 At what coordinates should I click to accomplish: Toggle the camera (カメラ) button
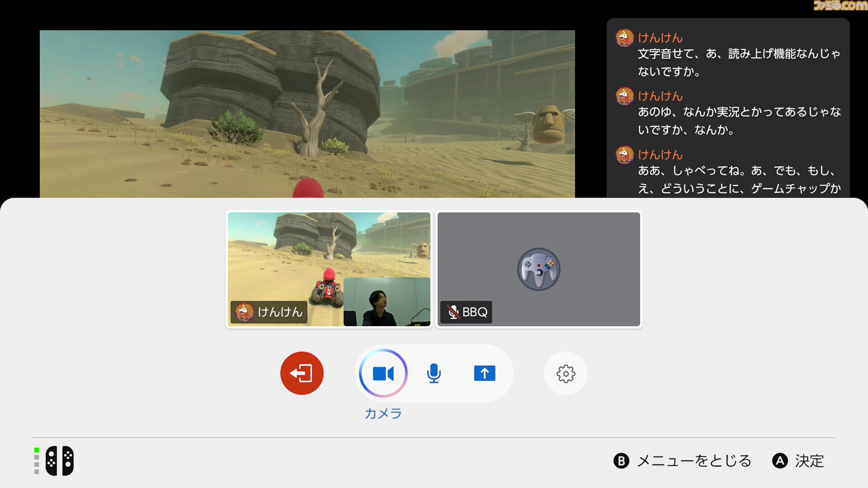pyautogui.click(x=383, y=373)
